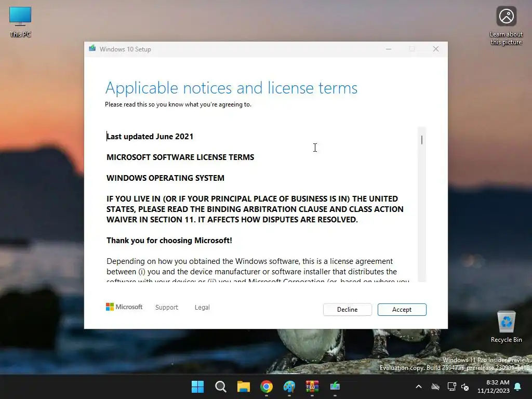
Task: Grab the license text scrollbar thumb
Action: [422, 140]
